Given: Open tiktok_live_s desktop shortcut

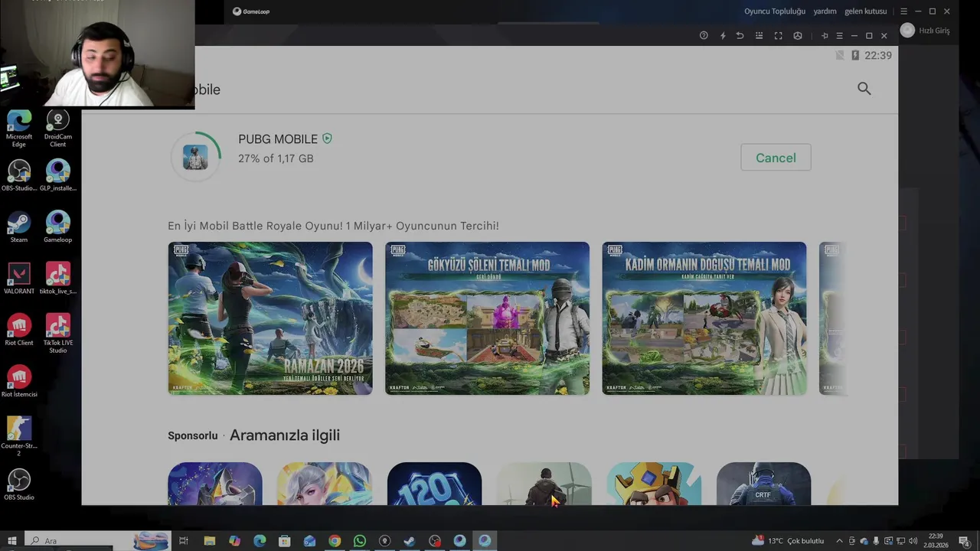Looking at the screenshot, I should click(x=57, y=279).
